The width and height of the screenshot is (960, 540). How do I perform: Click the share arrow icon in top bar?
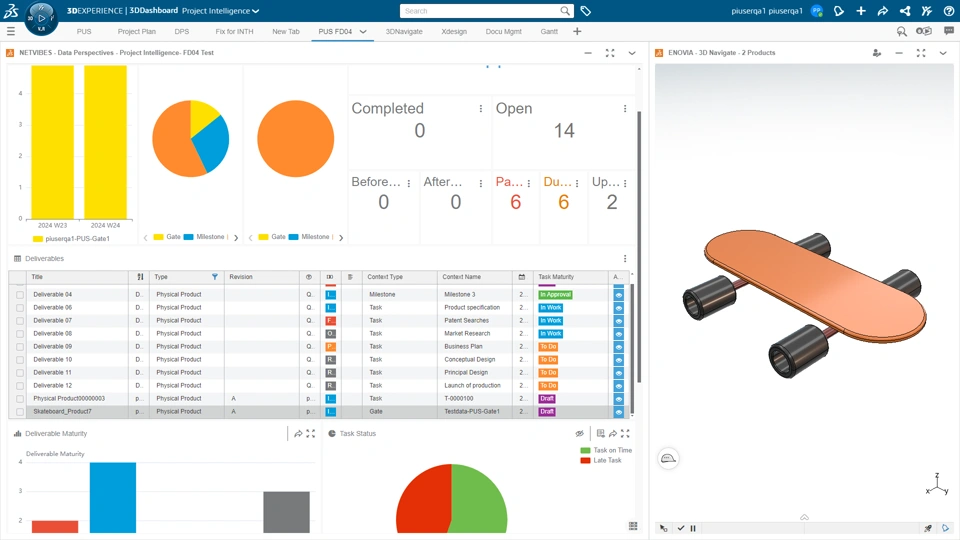[x=882, y=11]
